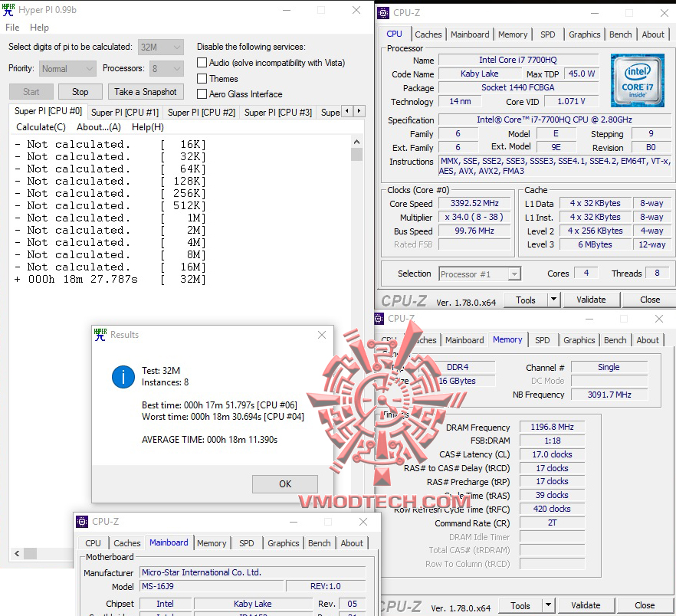The height and width of the screenshot is (616, 676).
Task: Open SPD tab in Memory CPU-Z window
Action: [x=542, y=340]
